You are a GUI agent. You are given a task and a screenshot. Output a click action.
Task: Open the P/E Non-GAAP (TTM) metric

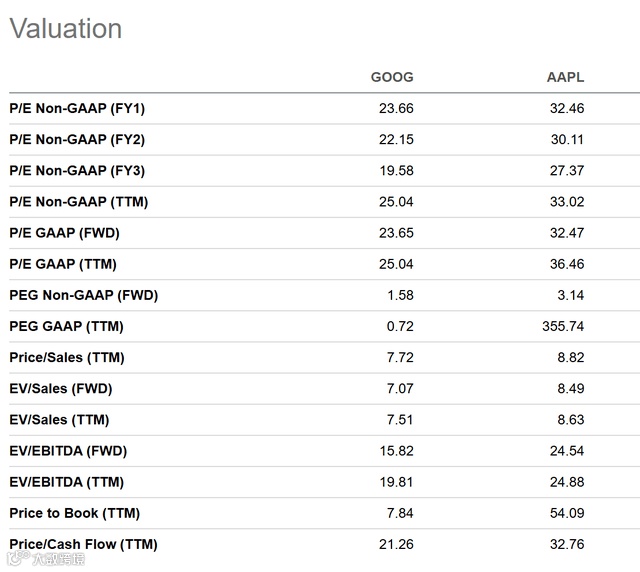(79, 202)
